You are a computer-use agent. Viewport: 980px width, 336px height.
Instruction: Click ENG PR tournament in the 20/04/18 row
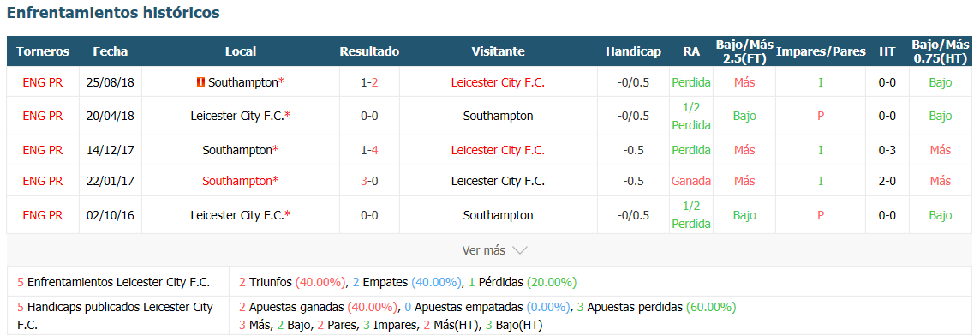pyautogui.click(x=43, y=116)
